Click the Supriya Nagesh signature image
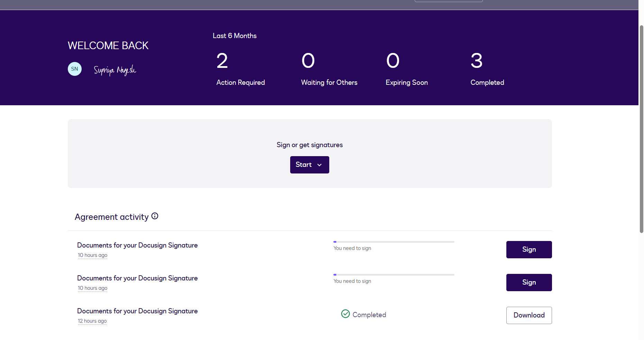Screen dimensions: 644x340 [x=115, y=70]
